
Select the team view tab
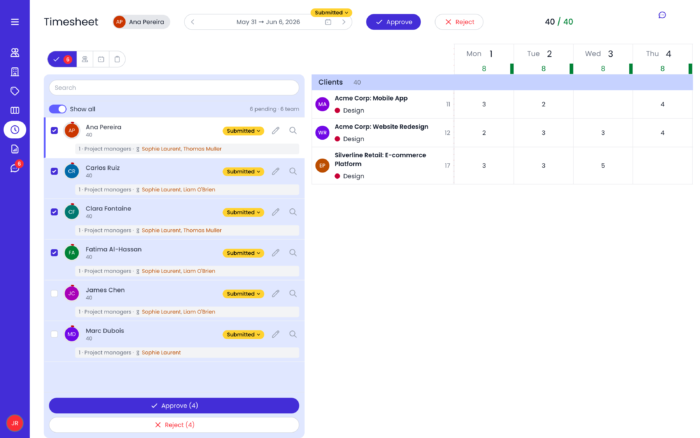click(85, 59)
